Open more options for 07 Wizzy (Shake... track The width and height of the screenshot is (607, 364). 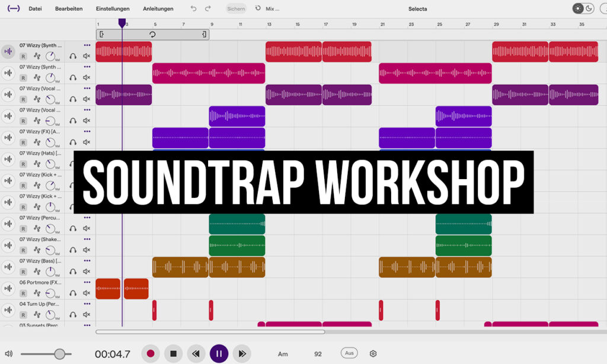(x=87, y=240)
